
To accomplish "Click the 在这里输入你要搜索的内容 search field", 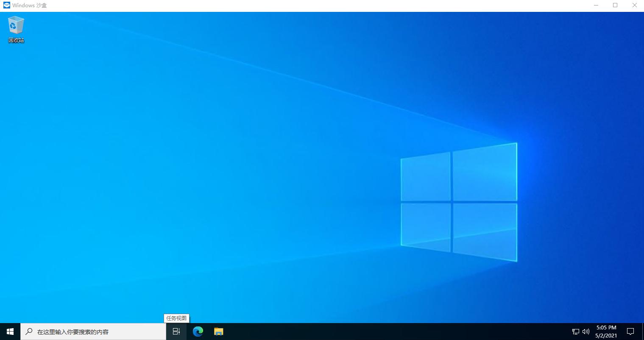I will 93,332.
